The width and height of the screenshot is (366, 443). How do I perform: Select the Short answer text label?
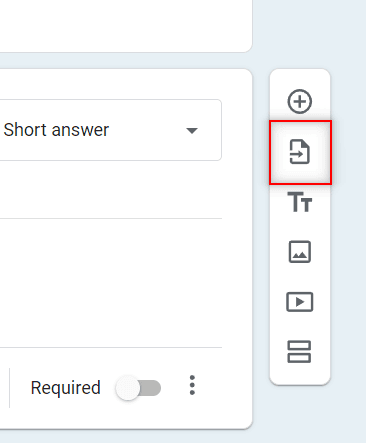56,130
